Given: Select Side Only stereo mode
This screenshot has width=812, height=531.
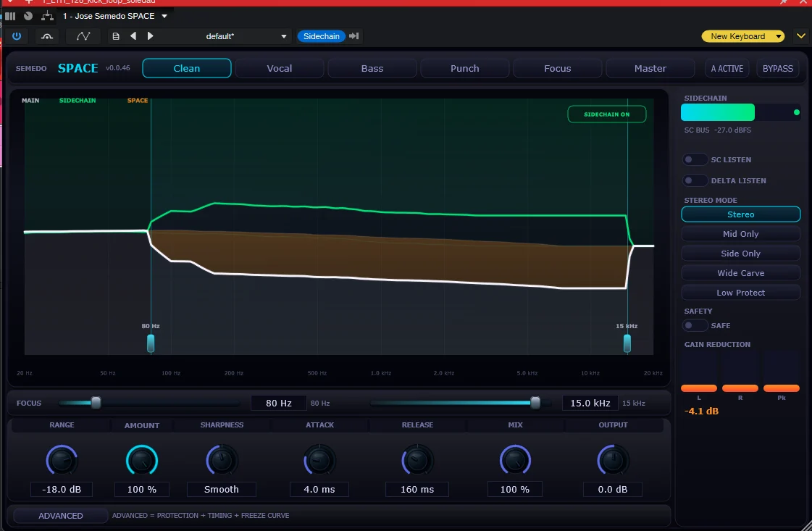Looking at the screenshot, I should pyautogui.click(x=741, y=254).
